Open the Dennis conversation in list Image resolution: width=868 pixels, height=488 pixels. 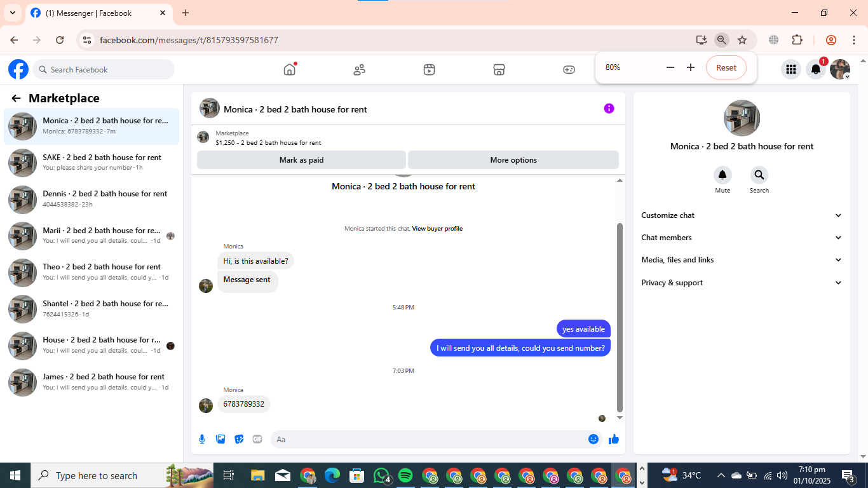click(92, 200)
